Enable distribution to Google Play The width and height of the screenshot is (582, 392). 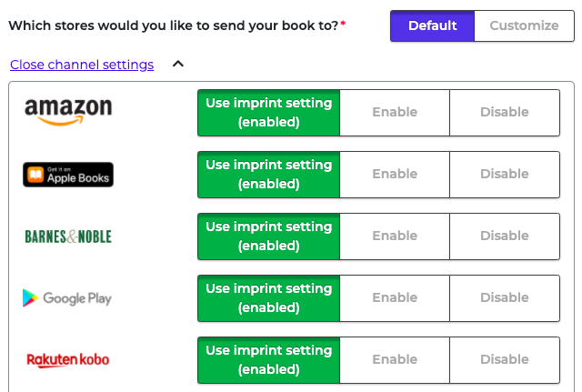point(395,298)
